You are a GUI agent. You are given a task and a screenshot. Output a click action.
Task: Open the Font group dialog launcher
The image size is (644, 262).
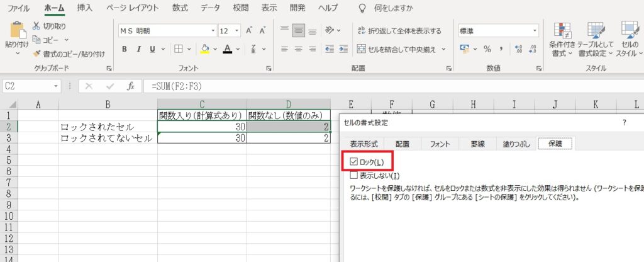268,69
